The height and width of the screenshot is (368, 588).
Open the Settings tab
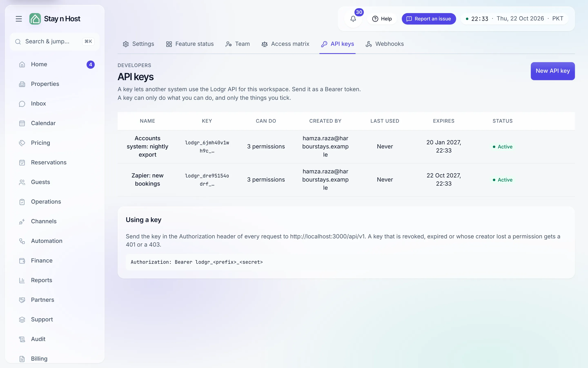[138, 44]
